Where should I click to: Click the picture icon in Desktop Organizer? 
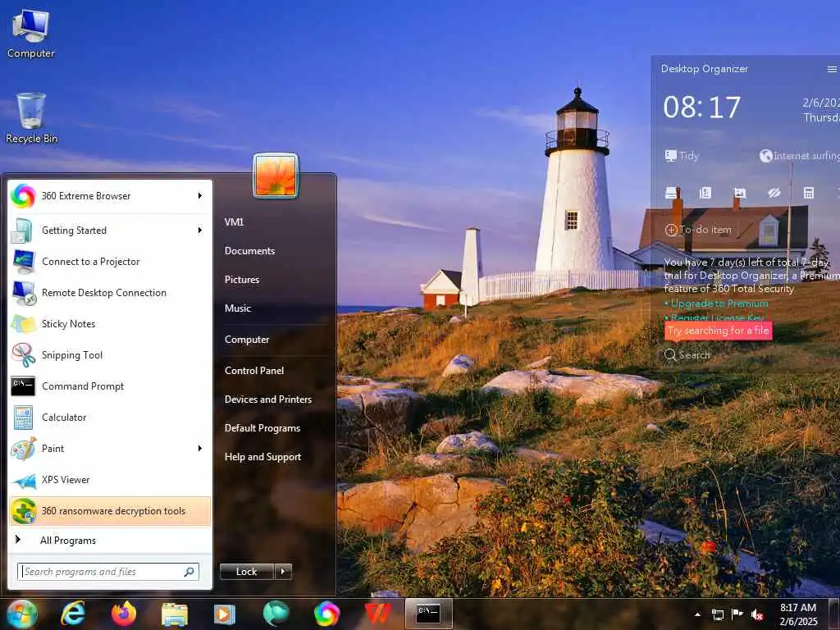click(740, 193)
